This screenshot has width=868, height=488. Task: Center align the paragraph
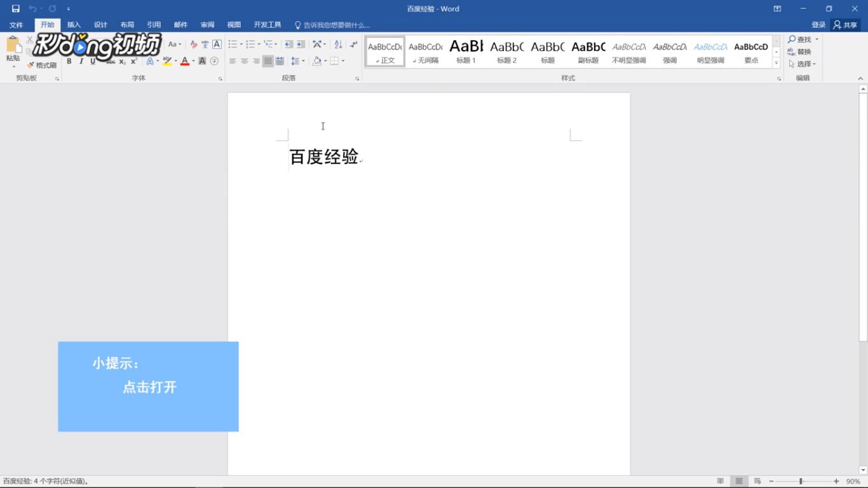(x=245, y=62)
